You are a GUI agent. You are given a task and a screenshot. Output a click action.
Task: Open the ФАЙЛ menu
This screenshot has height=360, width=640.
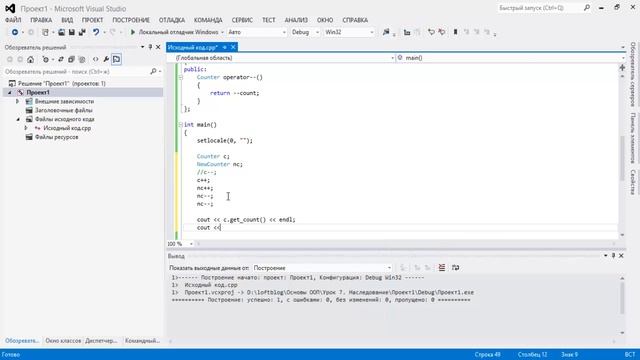tap(13, 20)
